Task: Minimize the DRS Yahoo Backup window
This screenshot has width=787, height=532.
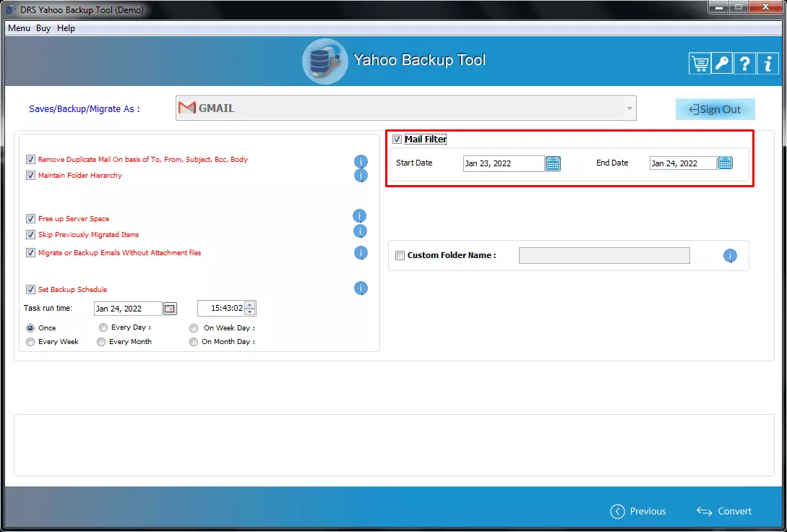Action: (x=719, y=7)
